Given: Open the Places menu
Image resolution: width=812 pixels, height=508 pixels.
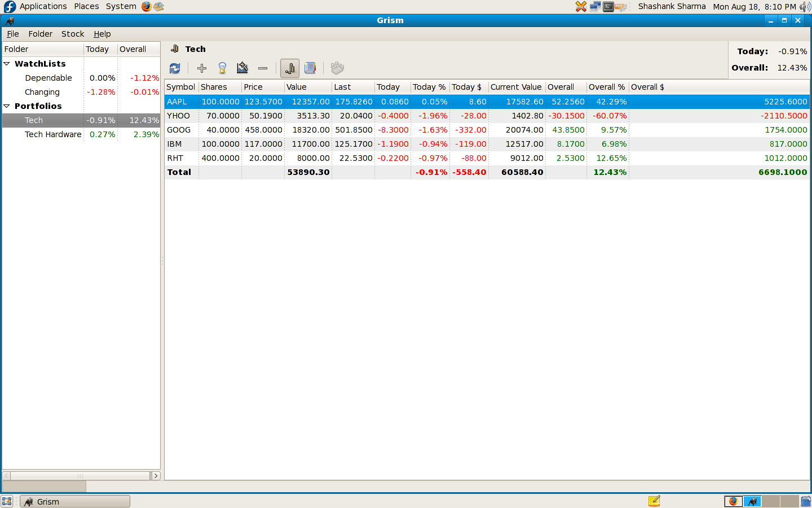Looking at the screenshot, I should [86, 6].
